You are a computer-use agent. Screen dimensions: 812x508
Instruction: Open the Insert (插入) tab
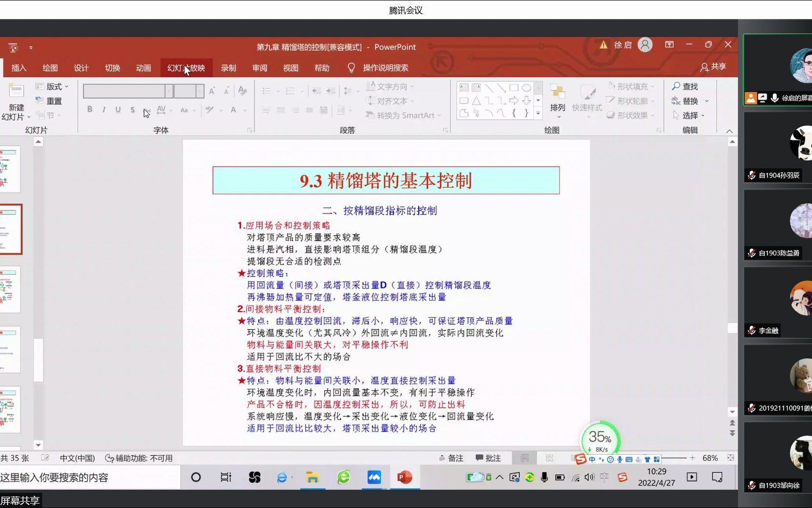click(x=19, y=68)
